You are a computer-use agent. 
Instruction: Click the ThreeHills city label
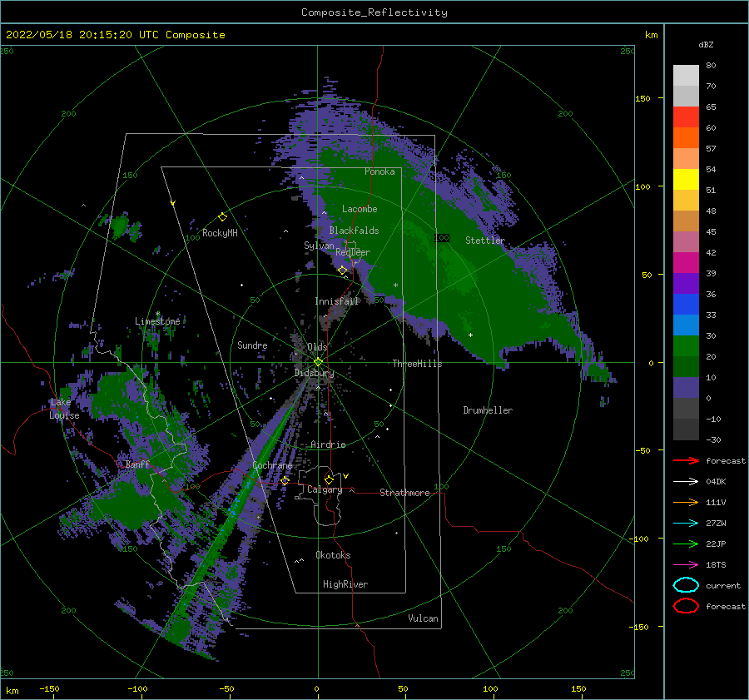click(x=417, y=364)
